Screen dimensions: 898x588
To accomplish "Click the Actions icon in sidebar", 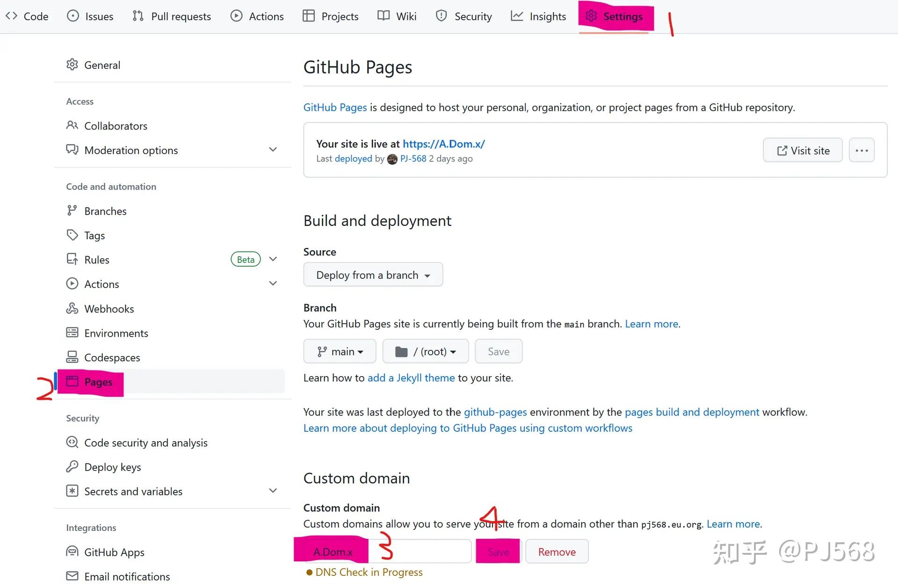I will (x=72, y=283).
